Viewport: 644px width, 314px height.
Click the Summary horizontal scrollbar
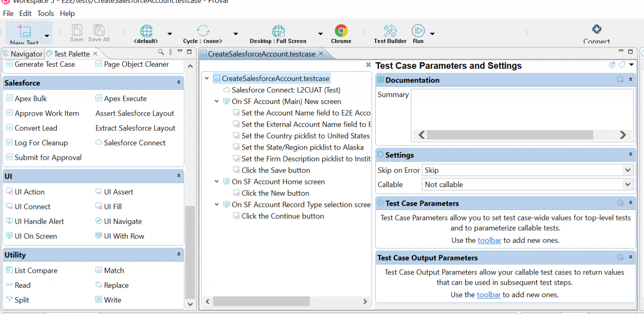[522, 135]
